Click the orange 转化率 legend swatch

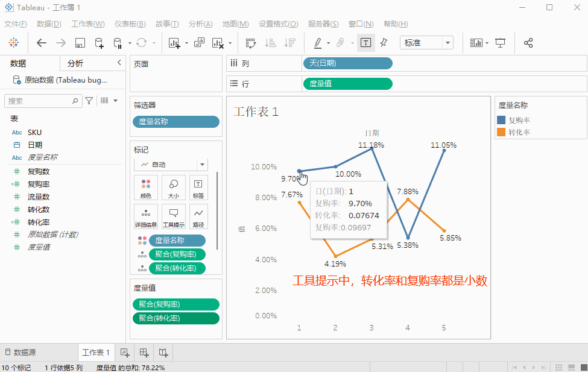(501, 132)
